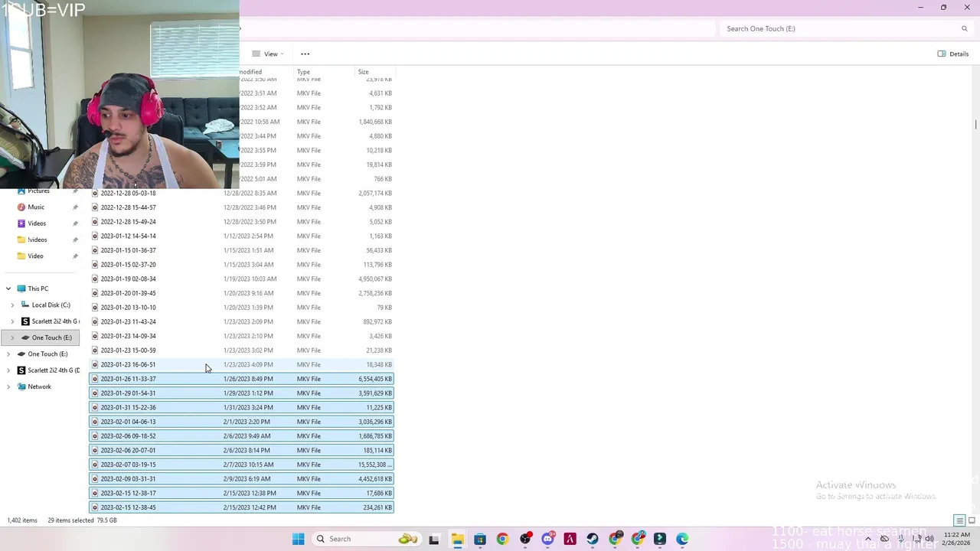Expand the Local Disk (C:) node
The height and width of the screenshot is (551, 980).
(12, 305)
